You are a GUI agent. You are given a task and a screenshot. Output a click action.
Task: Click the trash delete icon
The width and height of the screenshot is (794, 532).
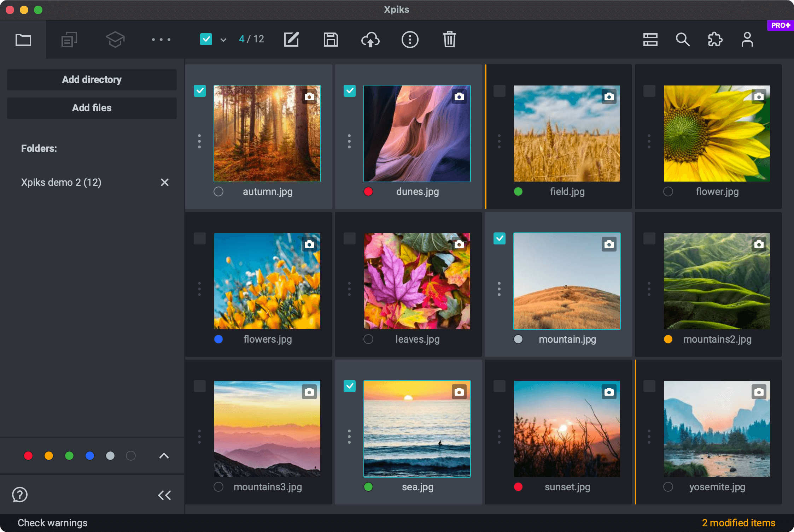point(449,40)
